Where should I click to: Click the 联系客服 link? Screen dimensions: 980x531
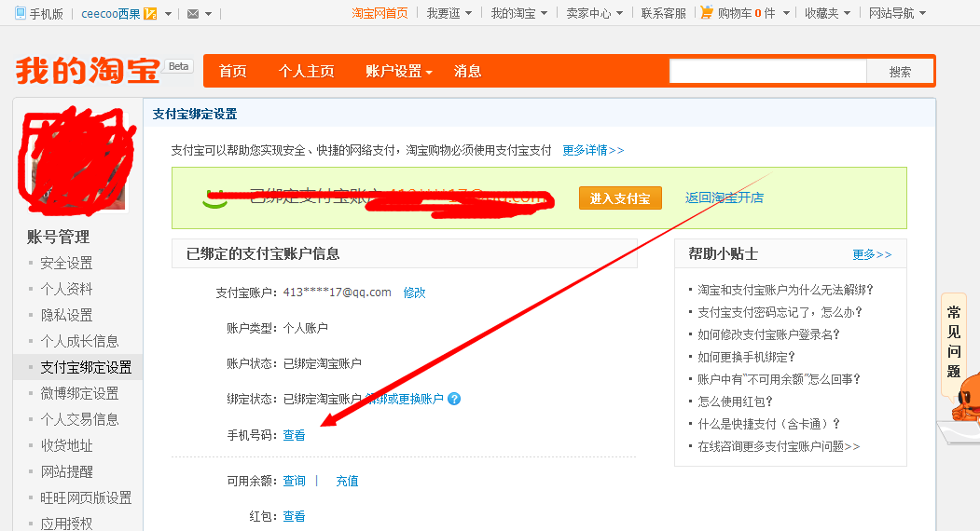coord(663,13)
